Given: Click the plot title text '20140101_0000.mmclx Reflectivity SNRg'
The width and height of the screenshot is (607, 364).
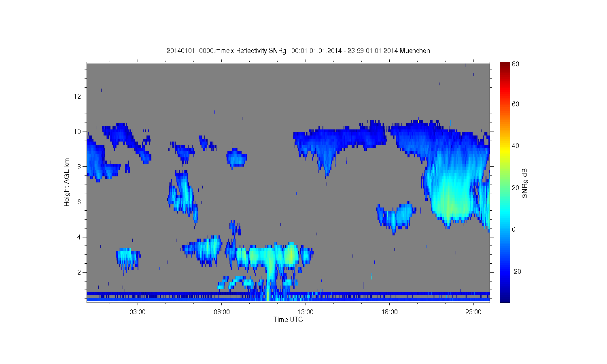Looking at the screenshot, I should (x=226, y=51).
